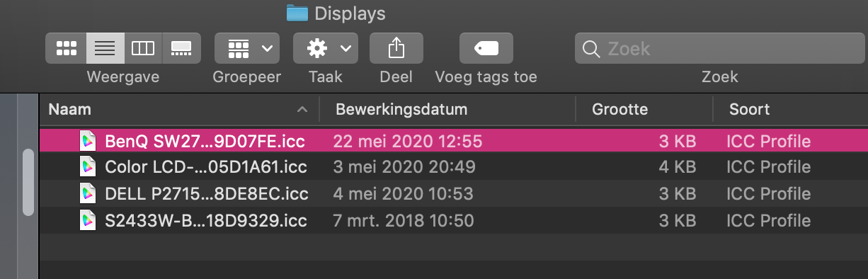
Task: Switch to icon grid view
Action: click(66, 48)
